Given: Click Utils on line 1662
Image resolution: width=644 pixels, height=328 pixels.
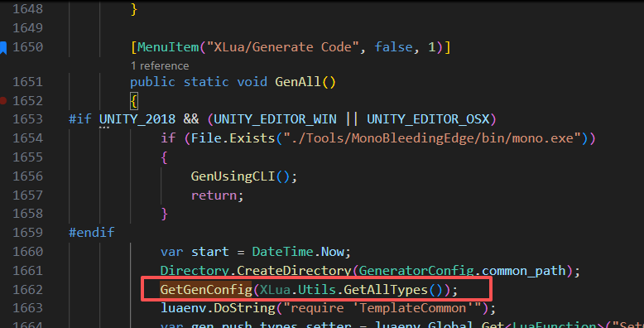Looking at the screenshot, I should coord(317,290).
